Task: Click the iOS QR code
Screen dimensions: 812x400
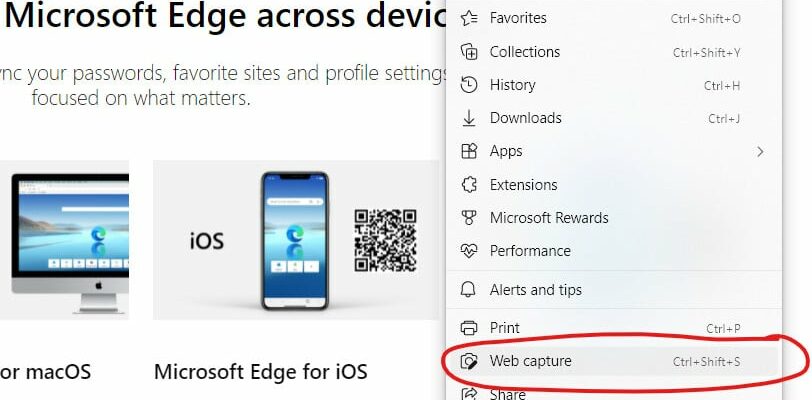Action: click(x=385, y=240)
